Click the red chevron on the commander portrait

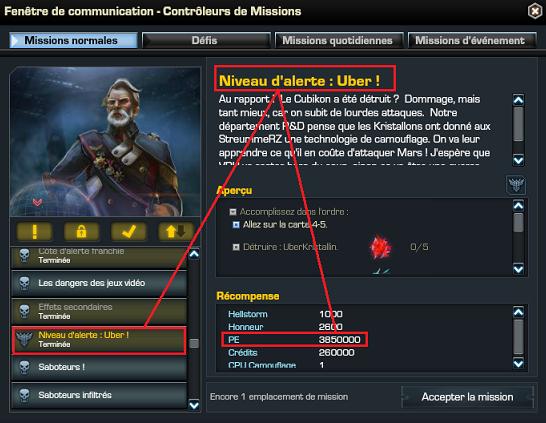click(x=37, y=202)
